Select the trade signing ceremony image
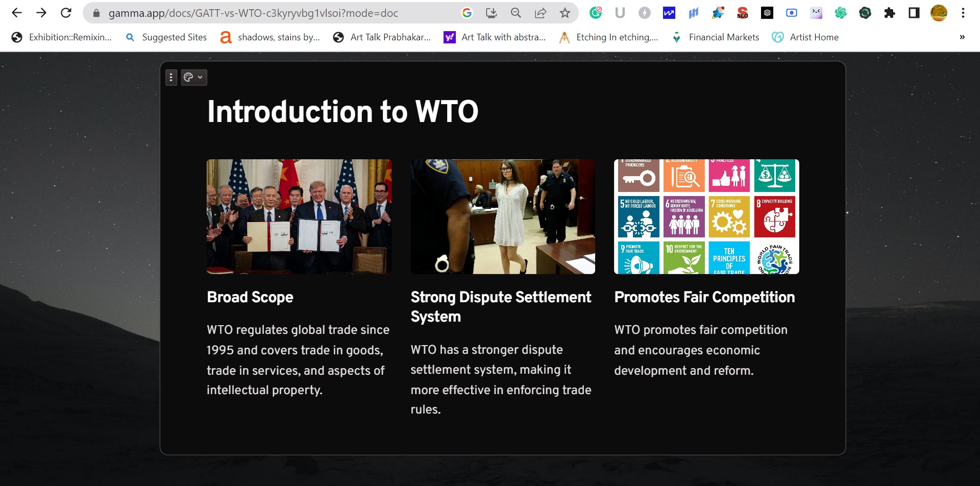 click(x=299, y=216)
